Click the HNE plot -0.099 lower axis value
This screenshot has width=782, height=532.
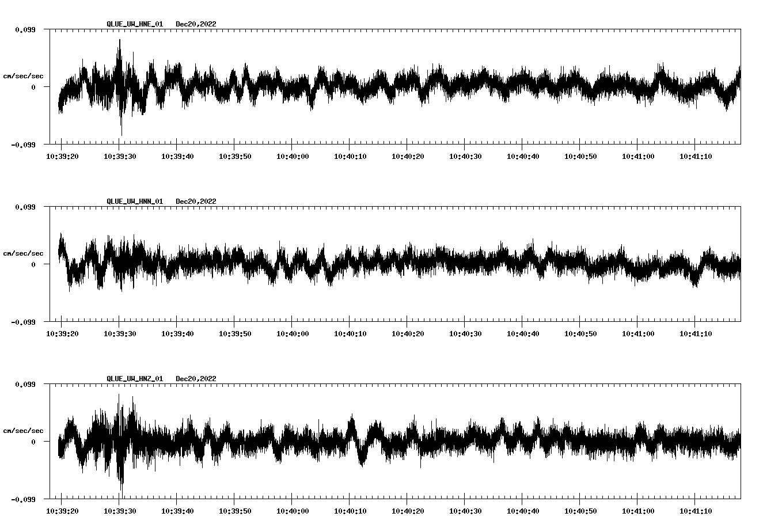[23, 145]
